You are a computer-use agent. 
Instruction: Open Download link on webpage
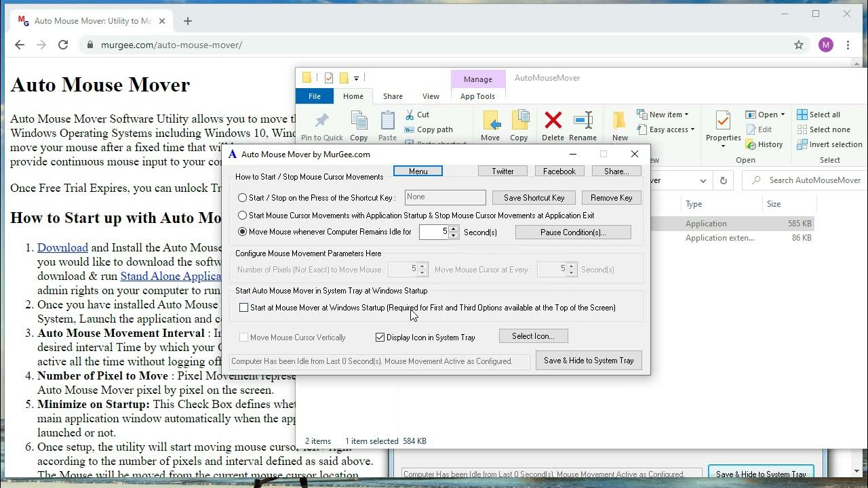[62, 247]
